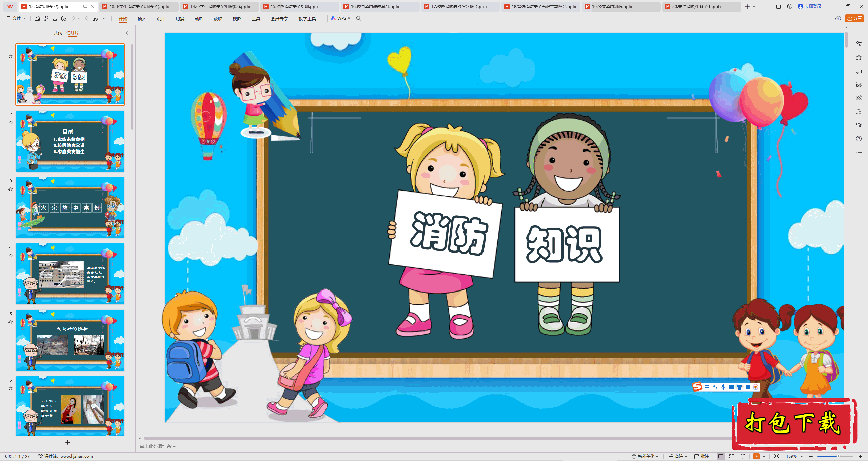Select slide 3 thumbnail 火灾故事案例
The image size is (868, 461).
(x=70, y=207)
